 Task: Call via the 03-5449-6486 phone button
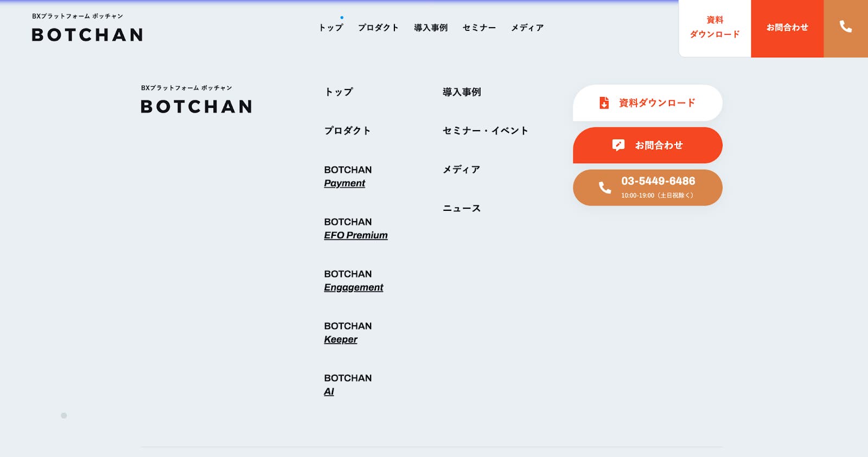[647, 187]
